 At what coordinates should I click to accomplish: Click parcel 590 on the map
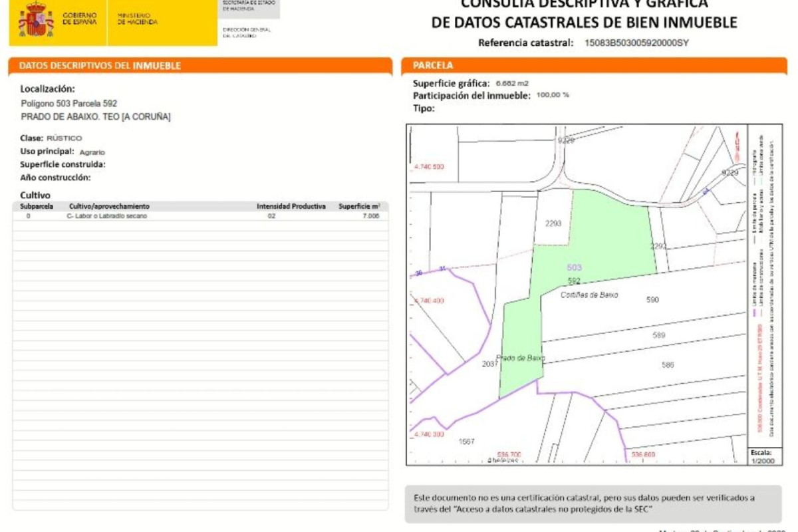(x=652, y=300)
